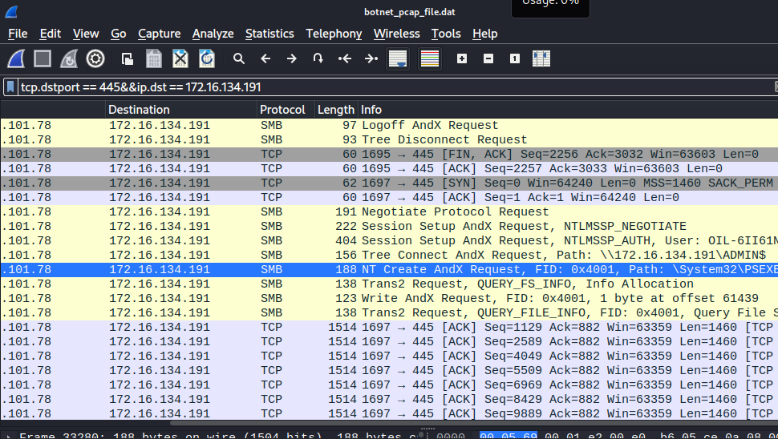This screenshot has width=778, height=440.
Task: Expand the Frame 33280 detail tree
Action: (8, 437)
